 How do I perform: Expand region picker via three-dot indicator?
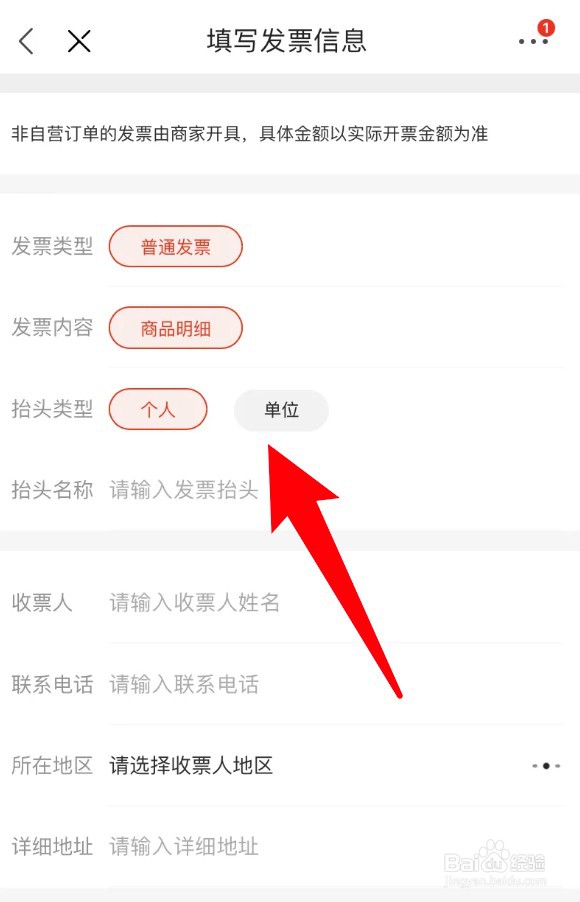[546, 766]
